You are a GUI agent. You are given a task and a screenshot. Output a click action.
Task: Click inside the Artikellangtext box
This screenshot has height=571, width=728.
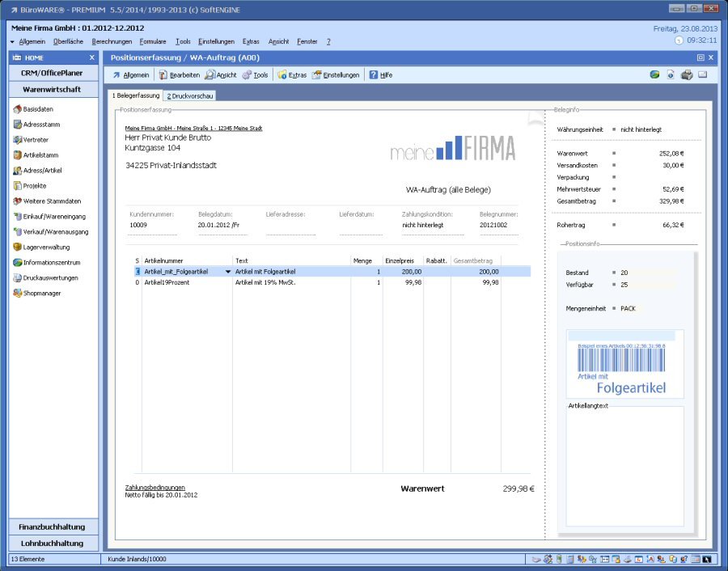pos(624,467)
